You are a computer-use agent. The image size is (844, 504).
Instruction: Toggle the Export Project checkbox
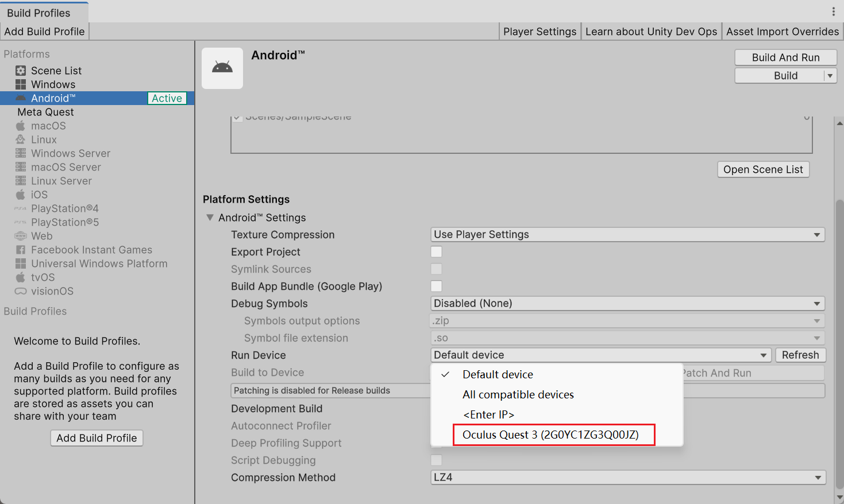437,252
